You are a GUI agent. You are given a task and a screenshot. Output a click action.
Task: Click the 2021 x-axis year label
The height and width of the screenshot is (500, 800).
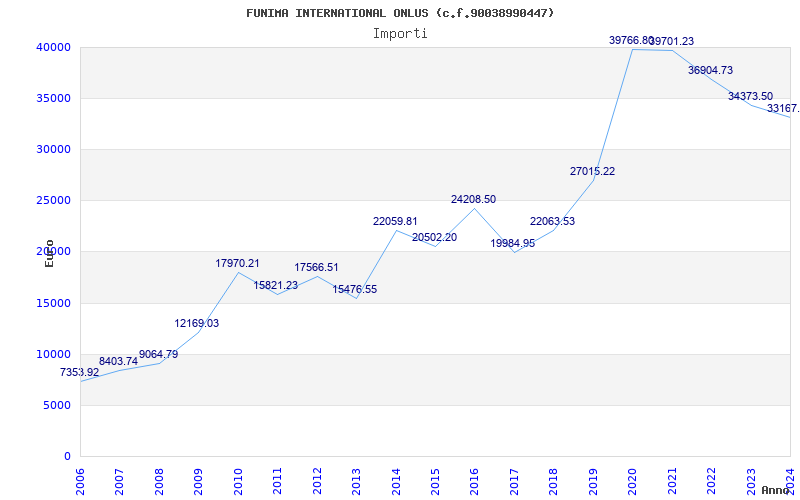click(x=672, y=481)
